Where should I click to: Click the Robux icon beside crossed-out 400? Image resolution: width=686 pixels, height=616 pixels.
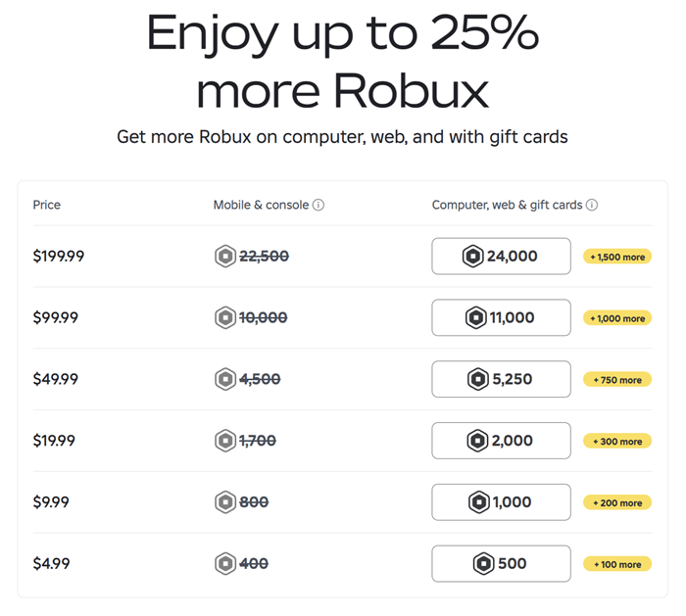click(225, 564)
